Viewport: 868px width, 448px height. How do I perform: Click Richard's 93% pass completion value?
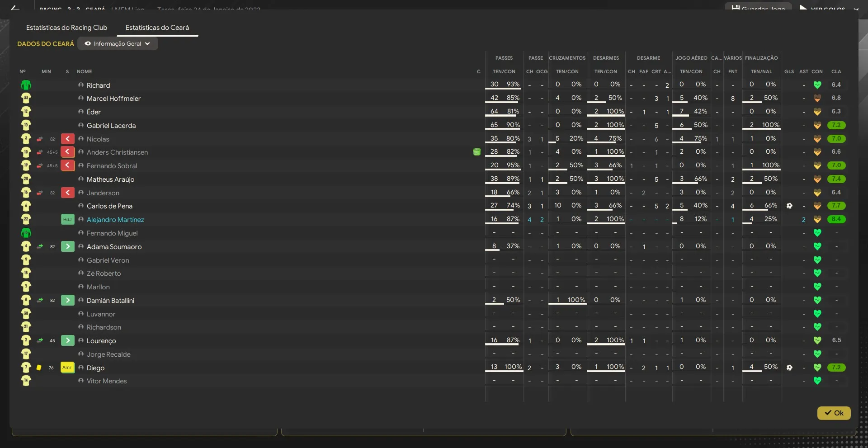point(513,84)
